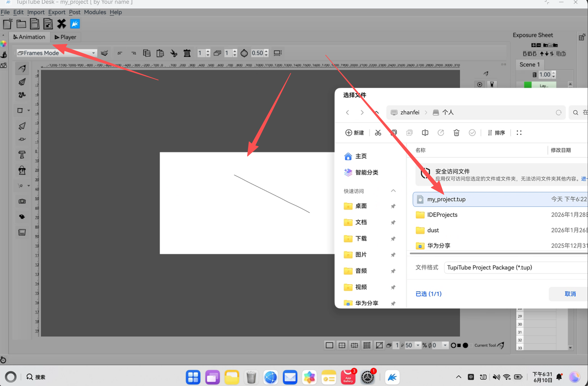Click the 新建 new button
This screenshot has width=588, height=386.
355,133
